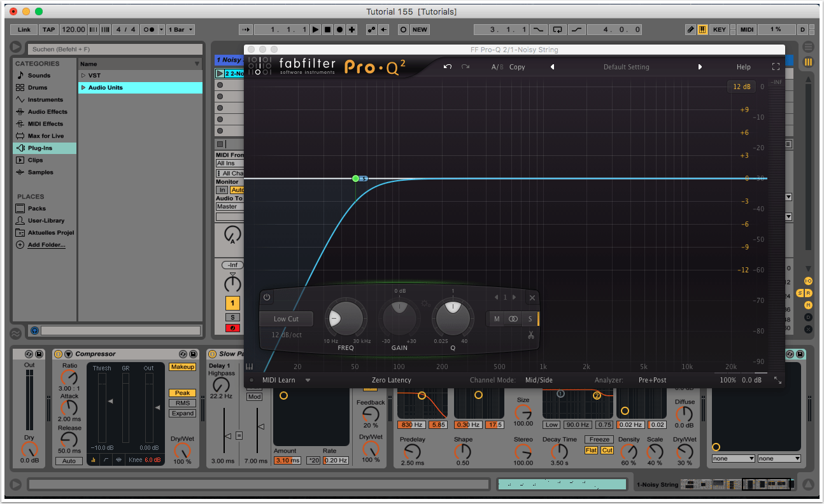This screenshot has width=824, height=504.
Task: Click the scissors split band icon
Action: coord(530,335)
